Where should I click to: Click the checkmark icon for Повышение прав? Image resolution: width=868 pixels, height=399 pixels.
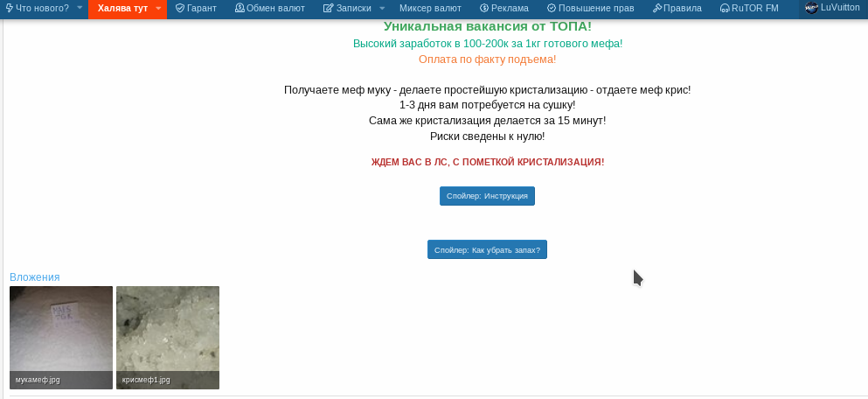click(552, 9)
